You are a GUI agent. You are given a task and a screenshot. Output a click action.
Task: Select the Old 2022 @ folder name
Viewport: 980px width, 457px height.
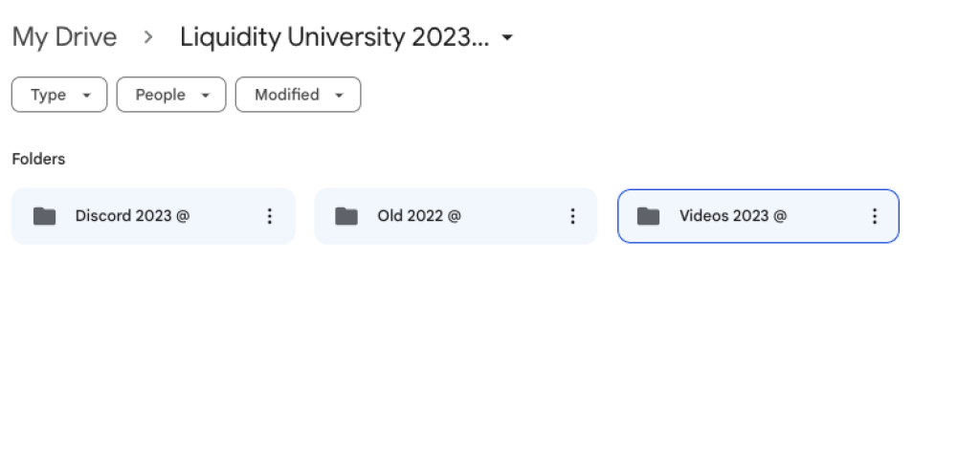[419, 216]
